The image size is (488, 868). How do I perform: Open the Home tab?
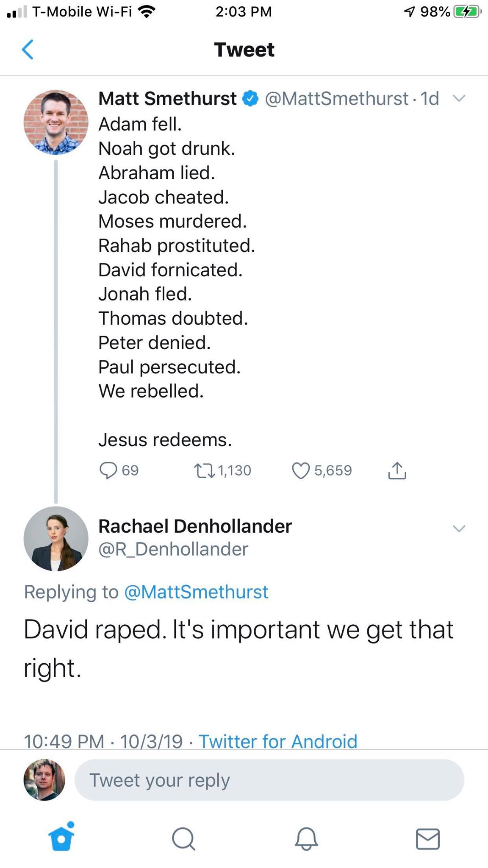pos(61,838)
